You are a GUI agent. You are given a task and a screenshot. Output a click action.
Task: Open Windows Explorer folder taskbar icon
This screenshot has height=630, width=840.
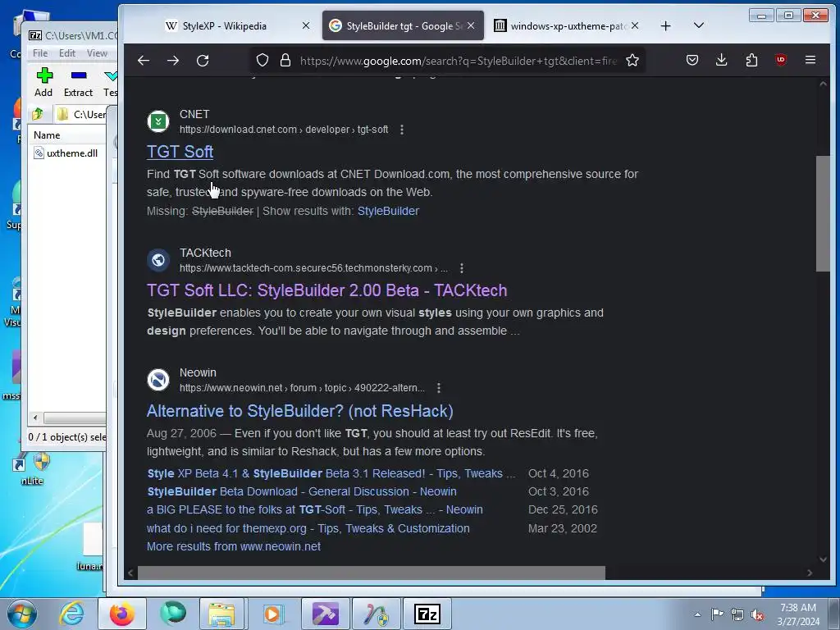pos(221,614)
